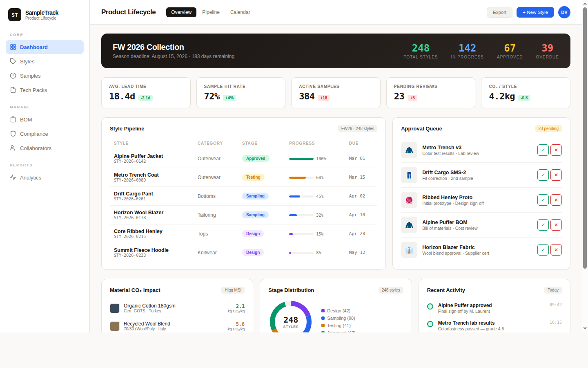Open the Dashboard sidebar item

coord(45,47)
